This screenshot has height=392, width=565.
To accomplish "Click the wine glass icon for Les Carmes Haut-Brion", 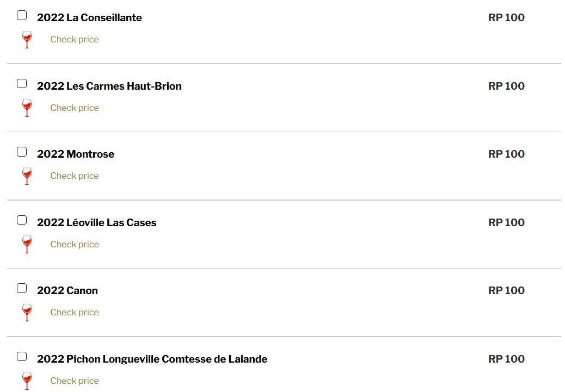I will 27,108.
